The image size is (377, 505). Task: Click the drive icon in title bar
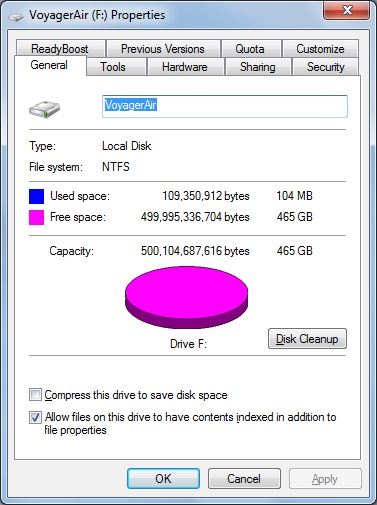(x=16, y=16)
